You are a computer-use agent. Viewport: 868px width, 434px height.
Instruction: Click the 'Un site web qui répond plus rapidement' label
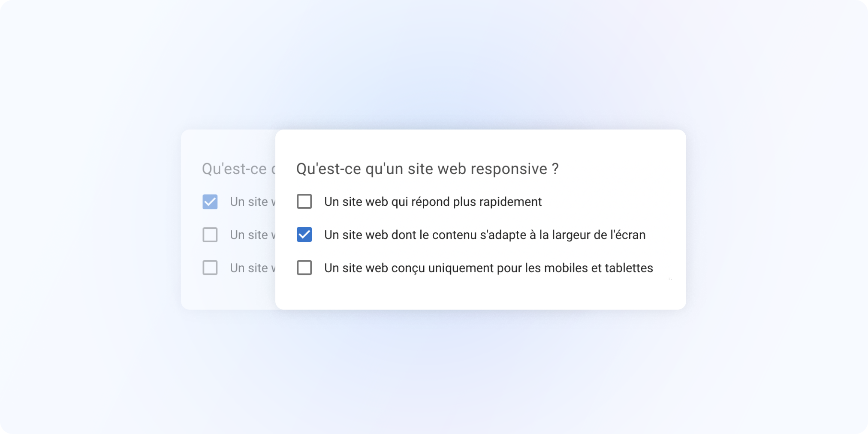433,202
